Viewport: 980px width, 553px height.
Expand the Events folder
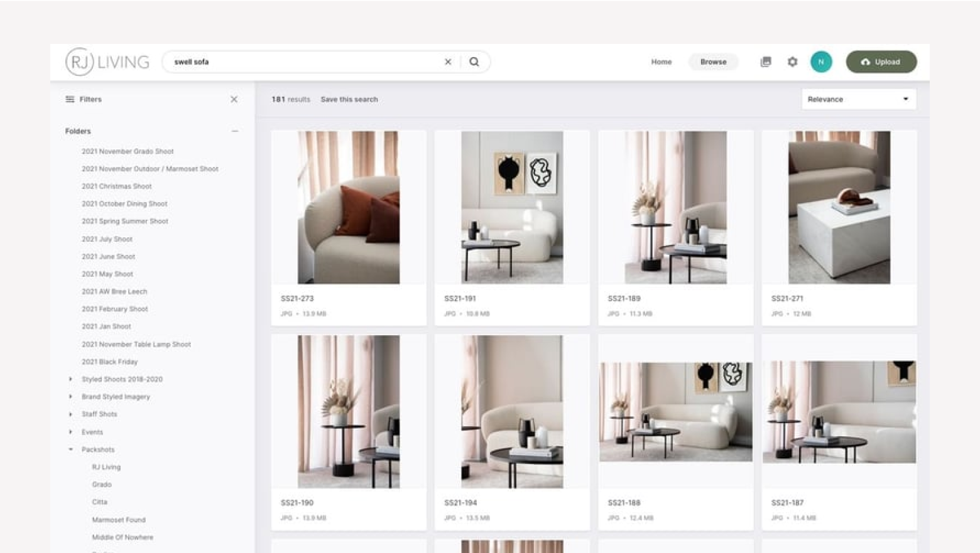coord(70,432)
